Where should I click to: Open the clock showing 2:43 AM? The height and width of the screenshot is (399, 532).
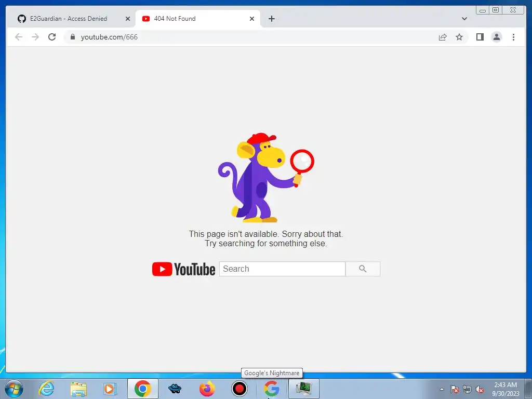tap(506, 389)
